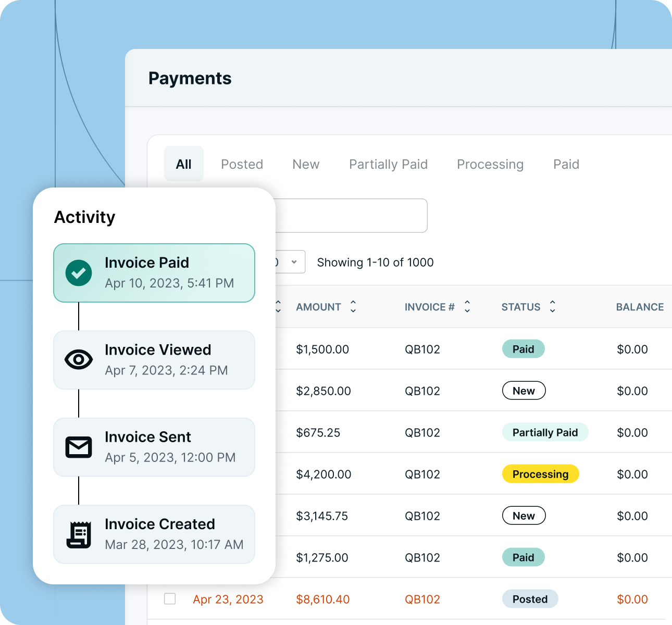Click the Posted badge on the $8,610.40 row

[x=530, y=599]
